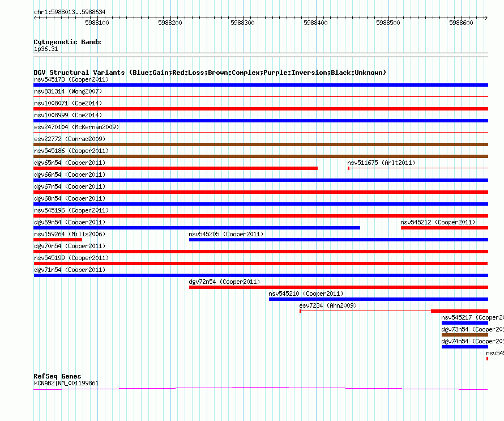The image size is (504, 421).
Task: Click variant label esv2470104 (McKernan2009)
Action: [x=76, y=127]
